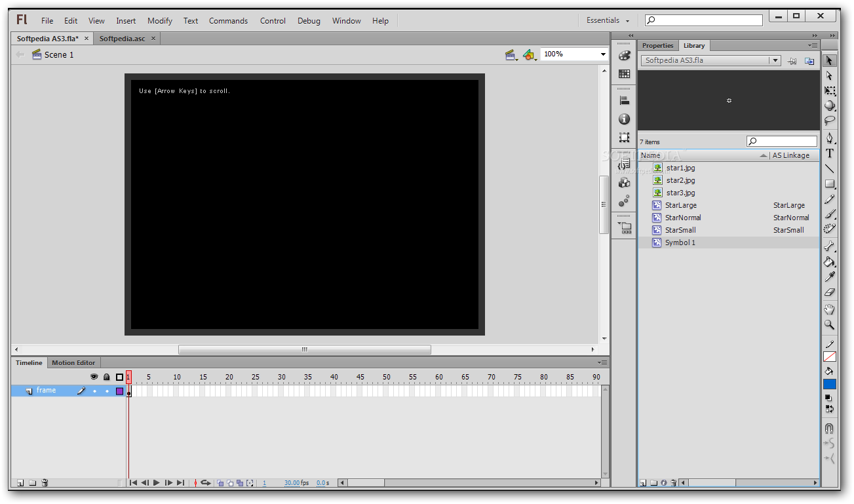Viewport: 854px width, 504px height.
Task: Open the Library document dropdown
Action: 773,60
